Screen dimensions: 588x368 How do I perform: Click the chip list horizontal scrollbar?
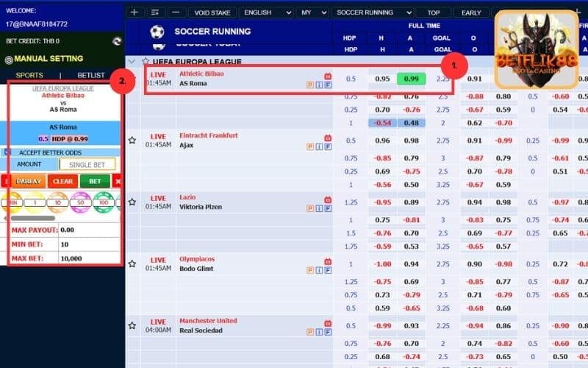click(x=33, y=218)
